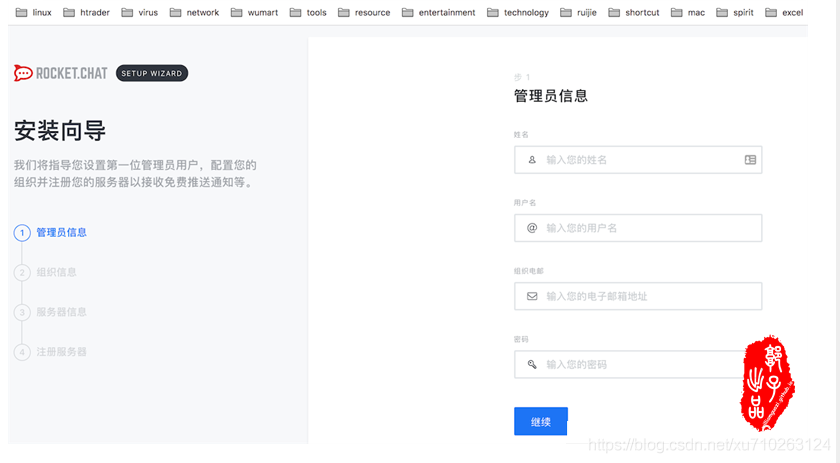Select step 3 服务器信息 in the wizard

click(x=50, y=312)
